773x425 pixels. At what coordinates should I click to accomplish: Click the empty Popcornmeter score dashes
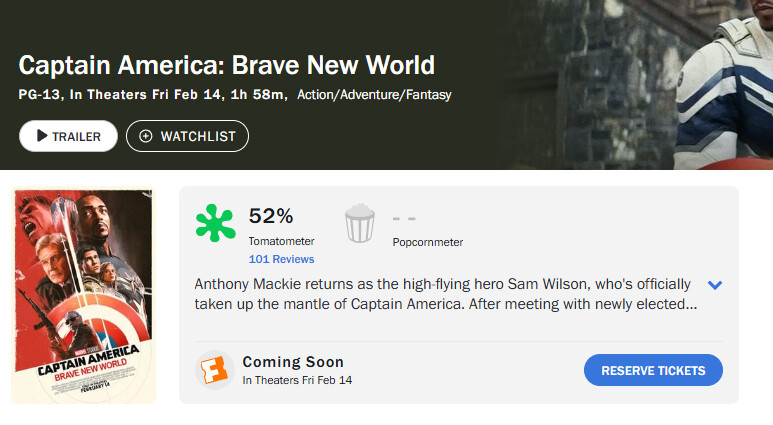[x=404, y=218]
